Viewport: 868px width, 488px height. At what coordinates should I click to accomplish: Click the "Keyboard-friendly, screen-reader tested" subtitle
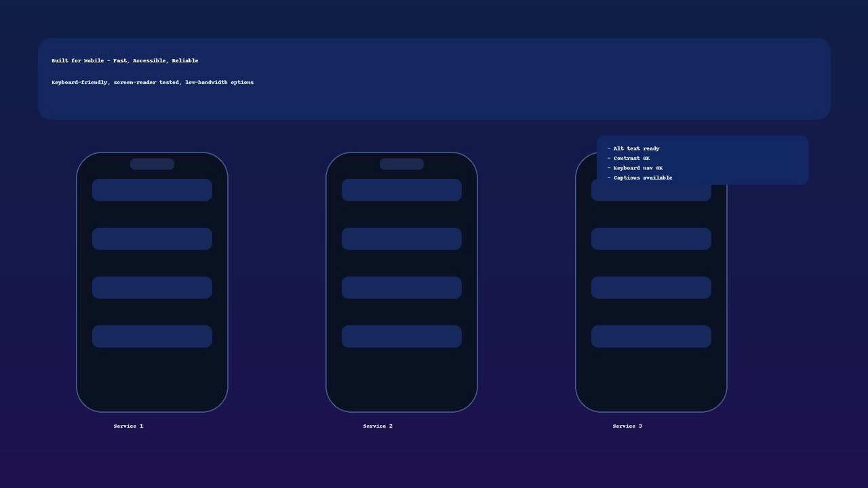[153, 83]
